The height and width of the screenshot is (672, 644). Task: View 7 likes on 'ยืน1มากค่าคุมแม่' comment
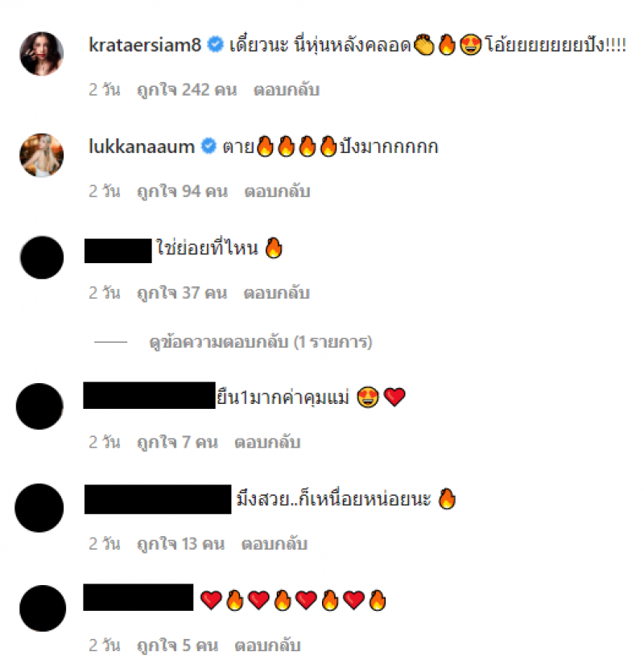(177, 443)
